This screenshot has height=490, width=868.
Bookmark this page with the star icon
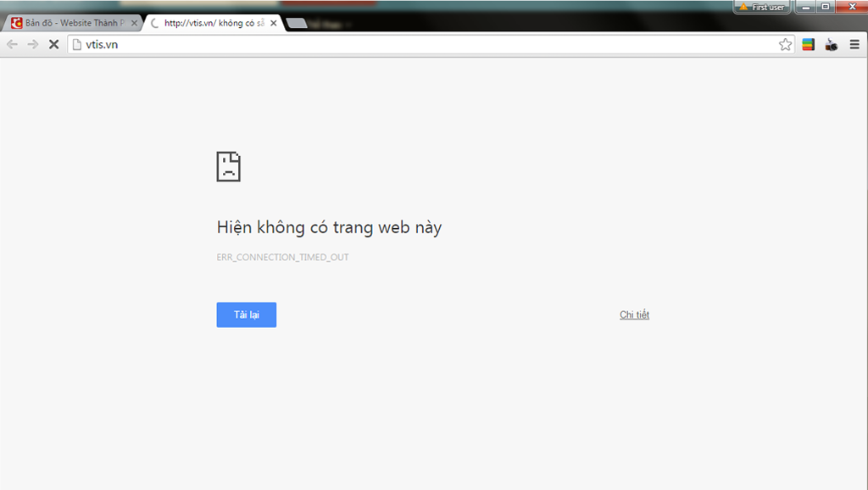(785, 44)
